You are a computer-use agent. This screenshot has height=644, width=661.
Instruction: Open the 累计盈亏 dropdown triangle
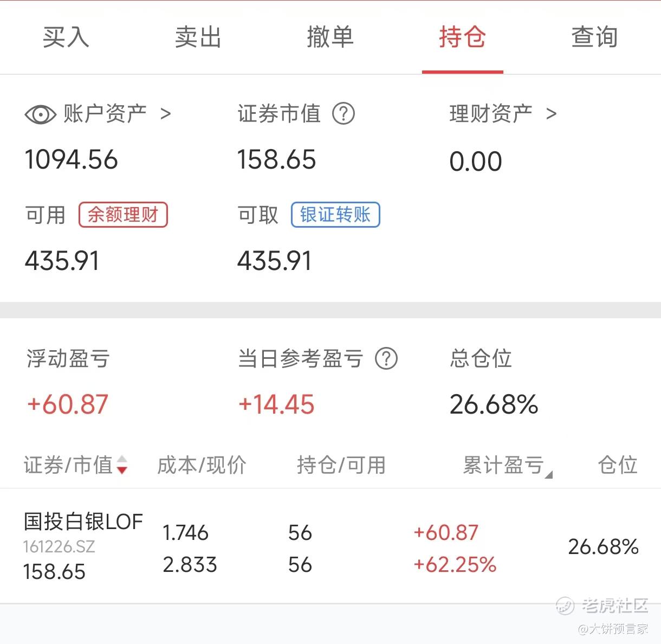548,475
